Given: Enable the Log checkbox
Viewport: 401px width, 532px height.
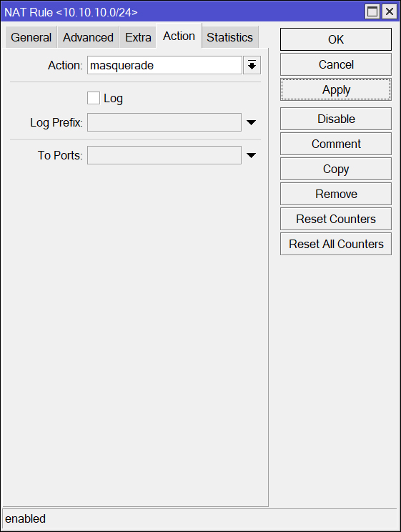Looking at the screenshot, I should coord(94,98).
